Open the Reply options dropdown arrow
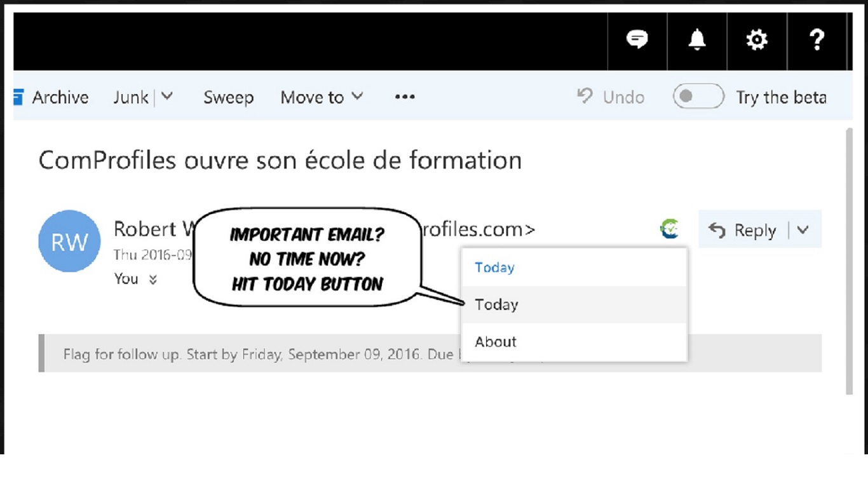Viewport: 868px width, 488px height. 803,229
